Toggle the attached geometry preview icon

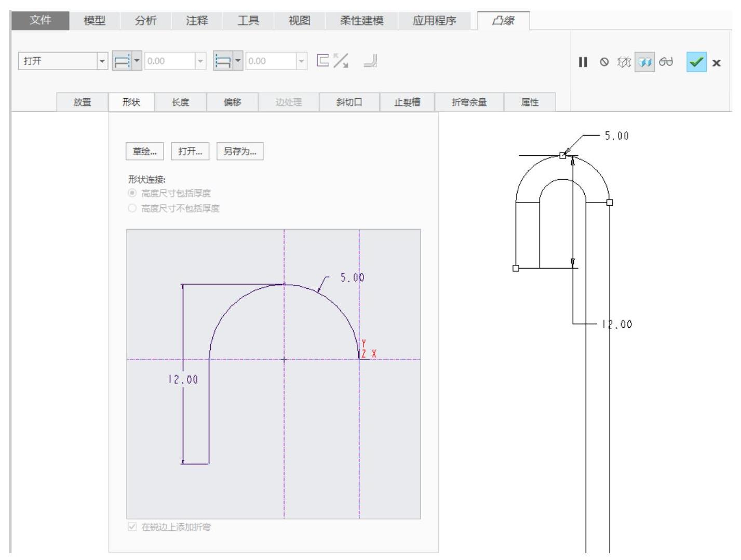click(644, 62)
